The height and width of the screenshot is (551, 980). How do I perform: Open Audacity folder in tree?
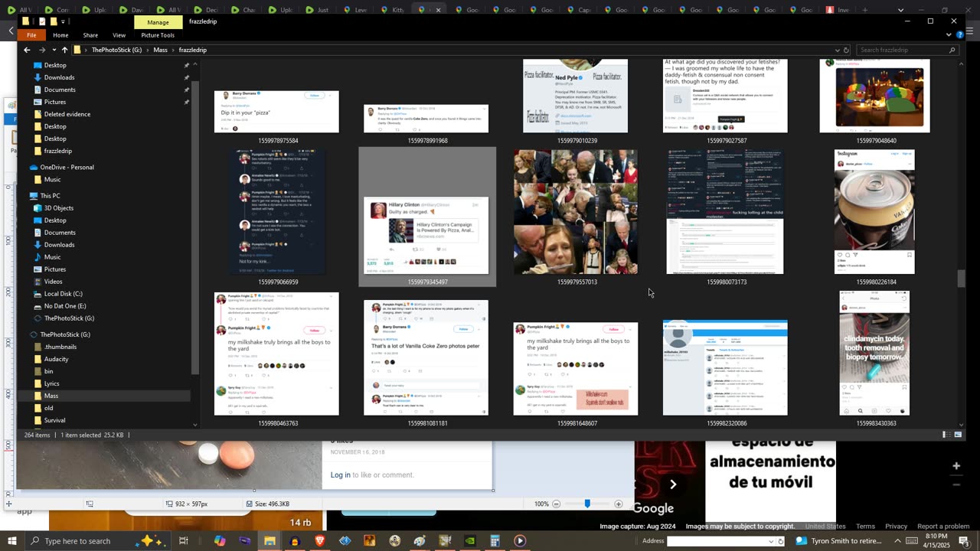coord(57,359)
